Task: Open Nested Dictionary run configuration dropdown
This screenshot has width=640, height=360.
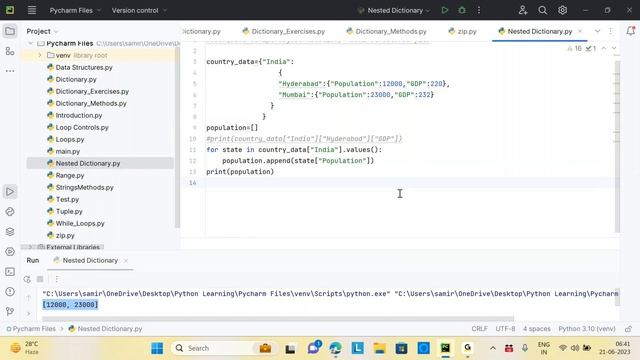Action: pos(394,10)
